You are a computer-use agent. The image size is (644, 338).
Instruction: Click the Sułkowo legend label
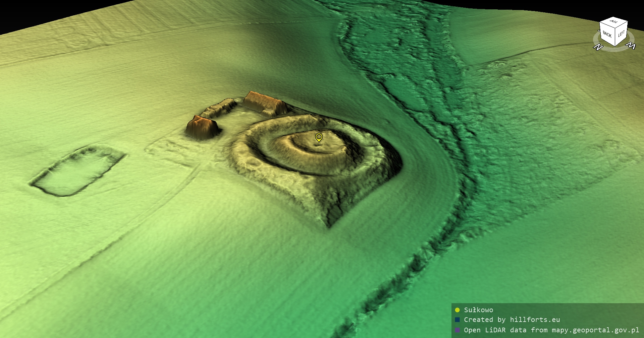pos(478,310)
